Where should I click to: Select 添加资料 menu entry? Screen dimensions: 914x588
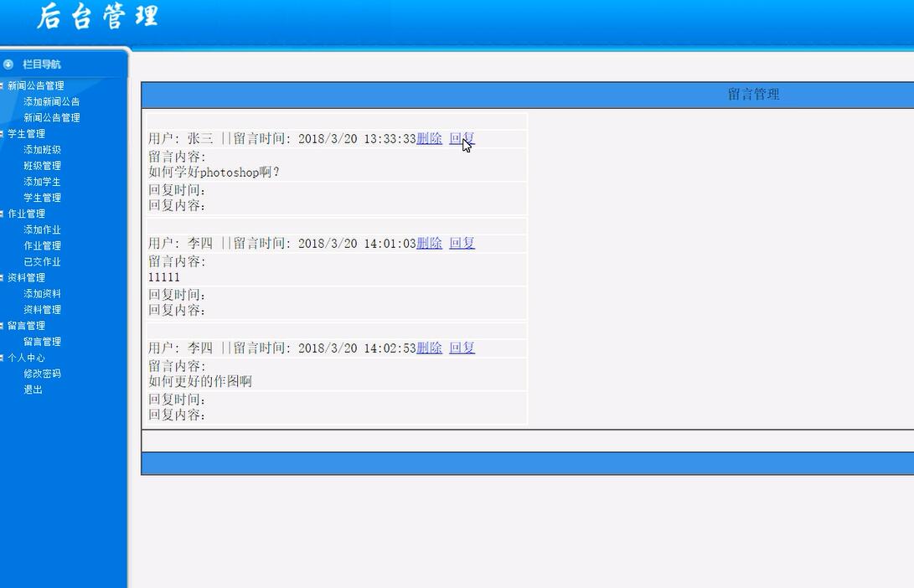(42, 294)
